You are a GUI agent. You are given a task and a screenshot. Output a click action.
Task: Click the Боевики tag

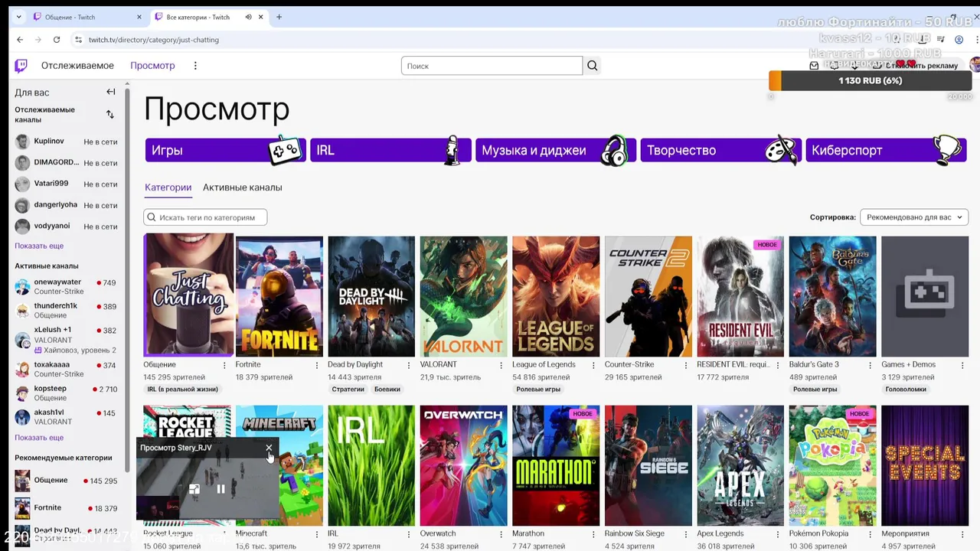[387, 390]
